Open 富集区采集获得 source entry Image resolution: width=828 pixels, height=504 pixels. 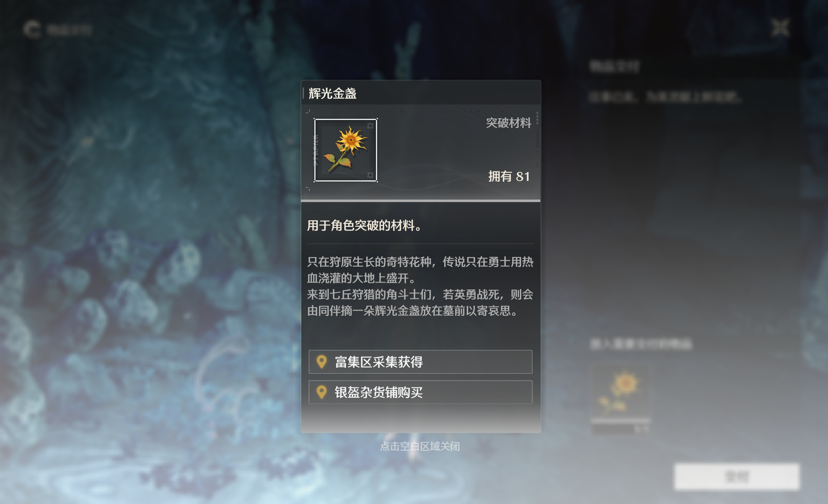coord(420,362)
